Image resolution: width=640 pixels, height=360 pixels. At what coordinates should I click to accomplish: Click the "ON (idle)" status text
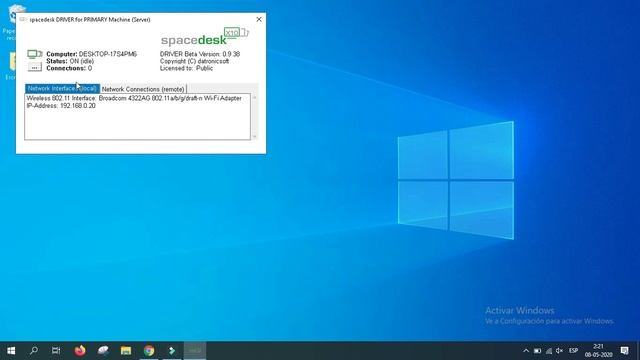tap(82, 61)
